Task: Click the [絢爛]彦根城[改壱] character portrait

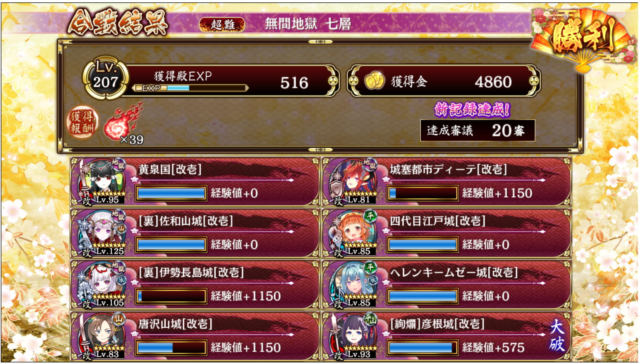Action: pyautogui.click(x=354, y=336)
